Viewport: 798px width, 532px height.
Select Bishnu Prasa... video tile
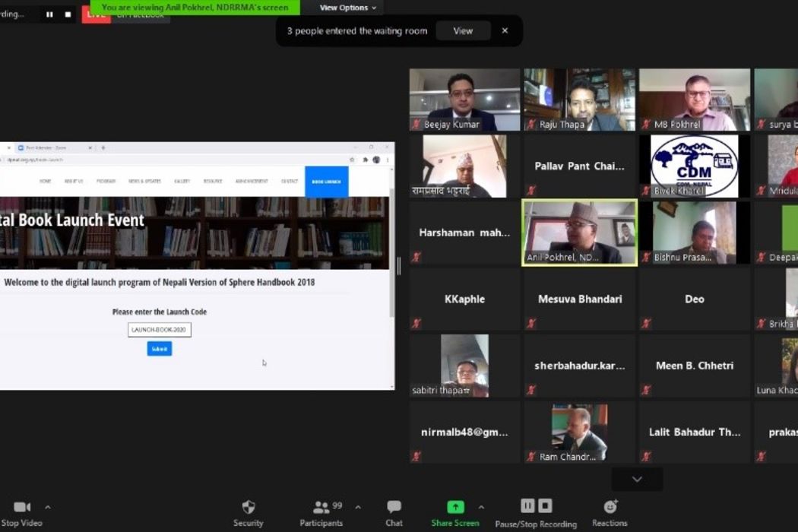point(695,233)
